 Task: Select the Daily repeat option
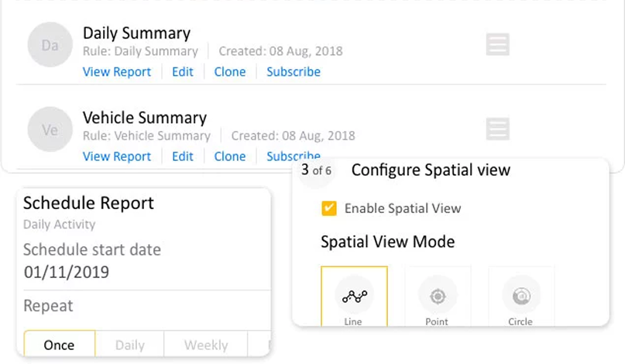pos(129,345)
